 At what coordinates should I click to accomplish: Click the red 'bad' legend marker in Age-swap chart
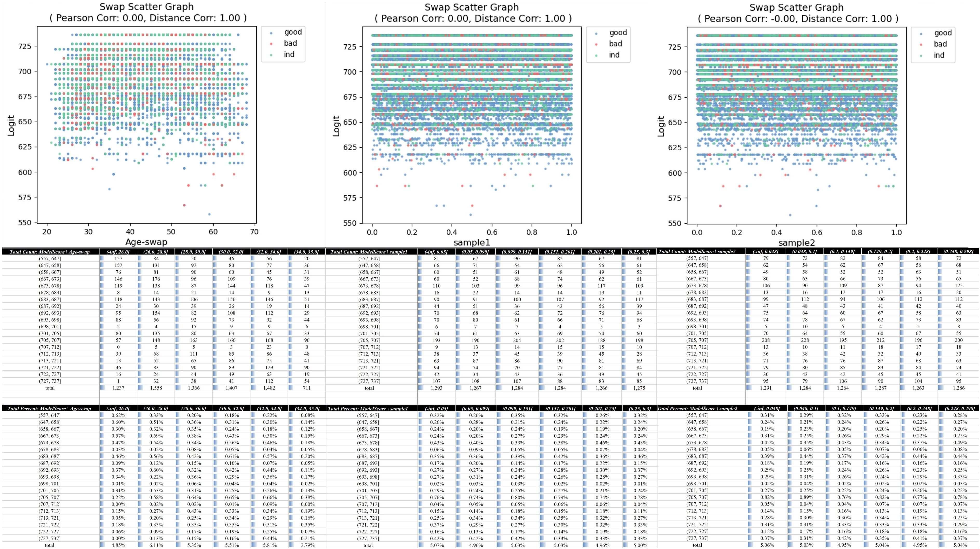point(271,44)
